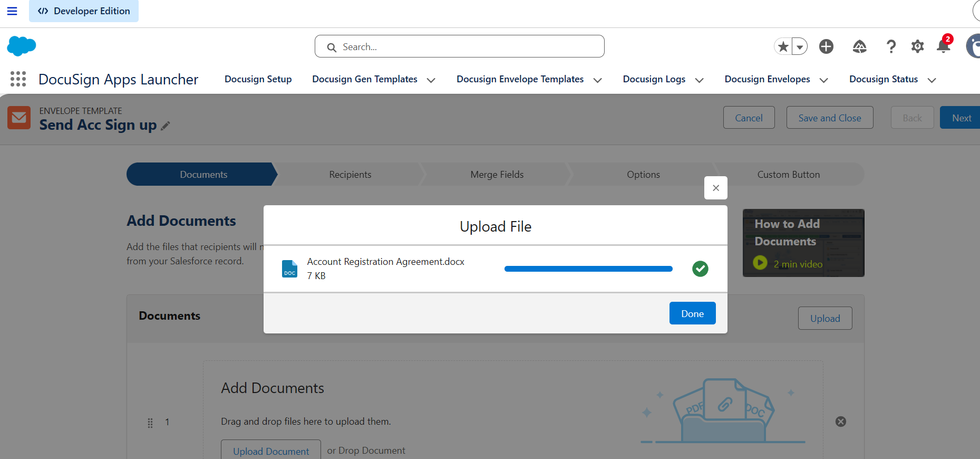Click the 'Send Acc Sign up' template name
Screen dimensions: 980x459
click(98, 125)
